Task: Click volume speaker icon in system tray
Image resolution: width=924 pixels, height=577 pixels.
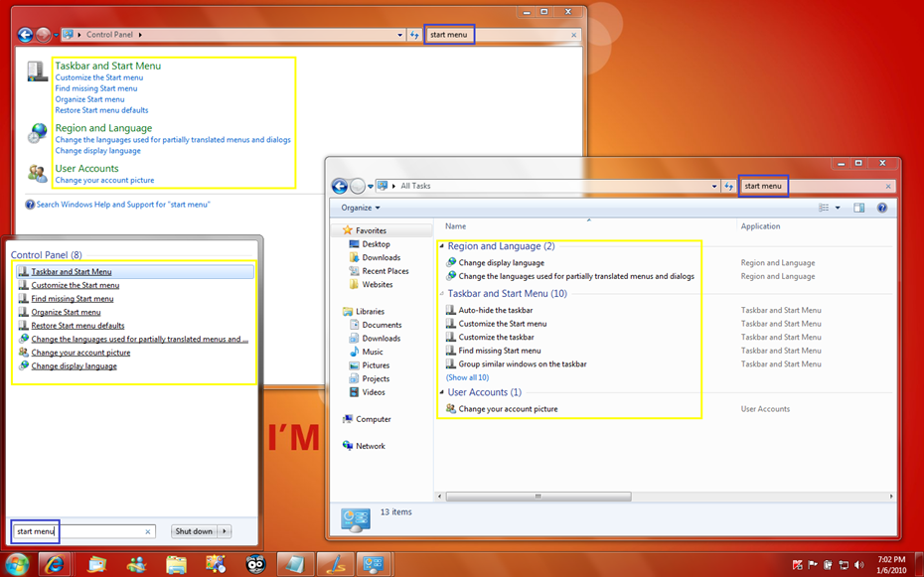Action: pyautogui.click(x=858, y=565)
